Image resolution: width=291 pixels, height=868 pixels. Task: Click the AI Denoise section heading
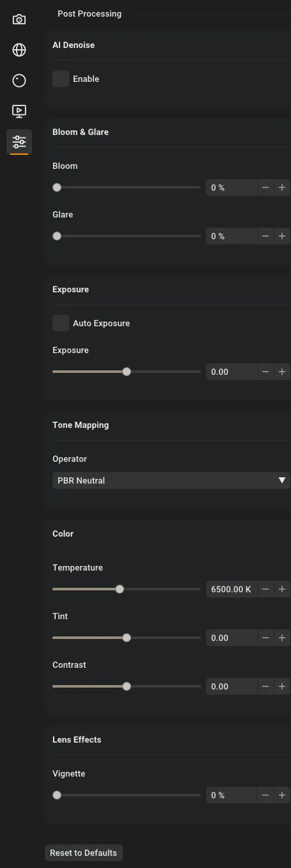coord(74,45)
